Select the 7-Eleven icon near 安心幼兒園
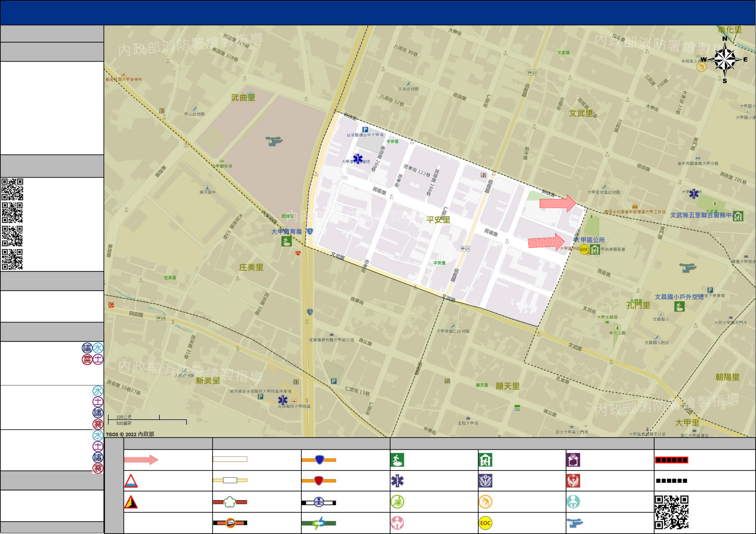756x534 pixels. point(162,111)
